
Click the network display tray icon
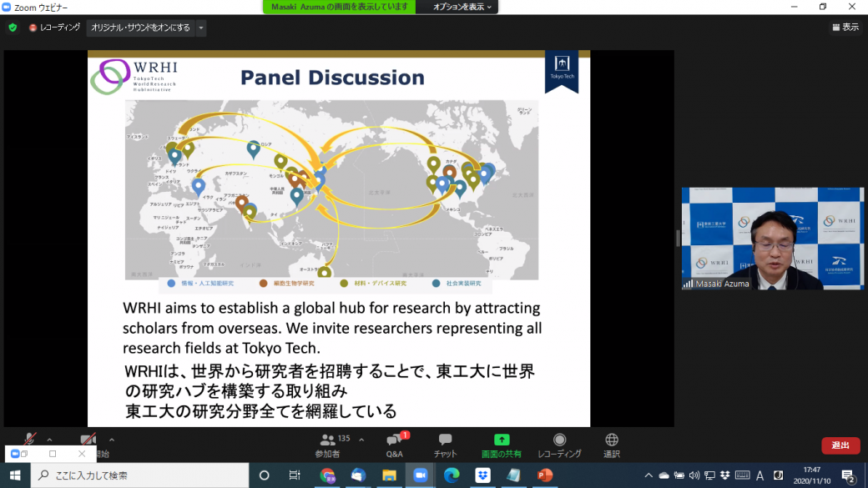point(709,475)
